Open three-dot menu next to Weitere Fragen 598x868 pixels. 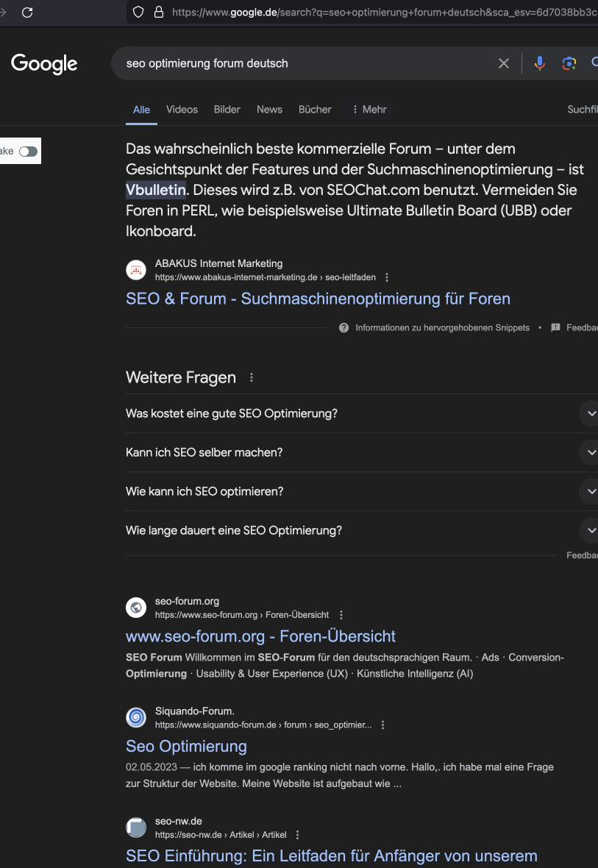click(252, 377)
